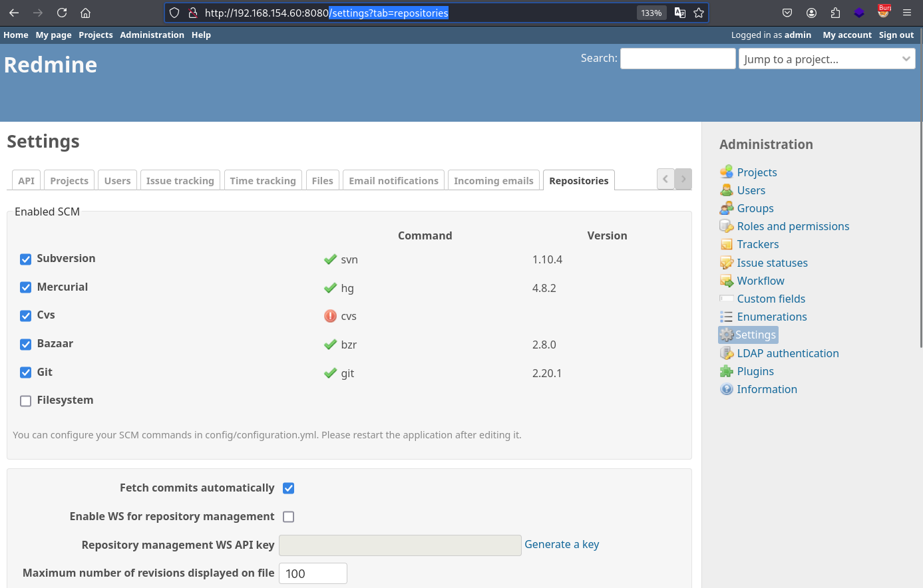The image size is (923, 588).
Task: Enable the Filesystem SCM checkbox
Action: point(25,400)
